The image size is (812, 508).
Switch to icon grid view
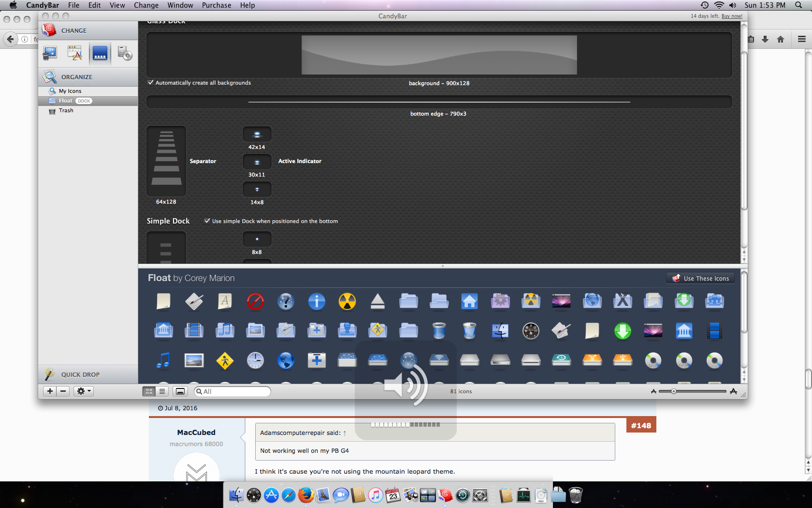[x=149, y=391]
